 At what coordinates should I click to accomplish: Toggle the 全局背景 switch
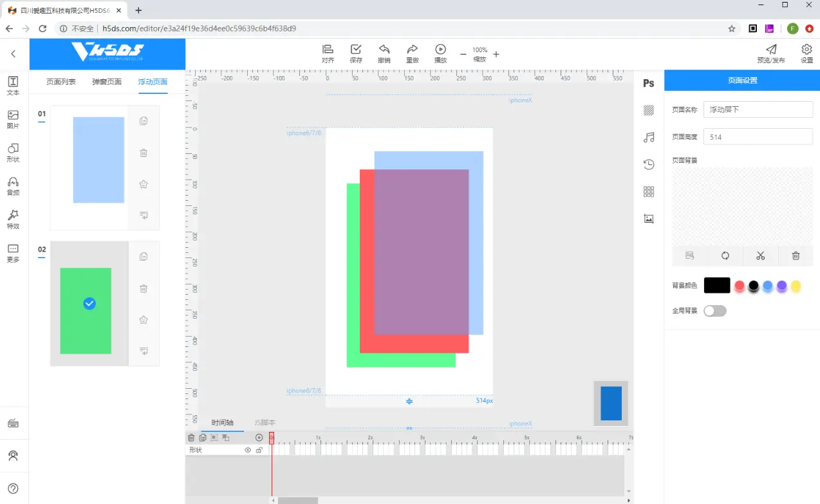715,311
